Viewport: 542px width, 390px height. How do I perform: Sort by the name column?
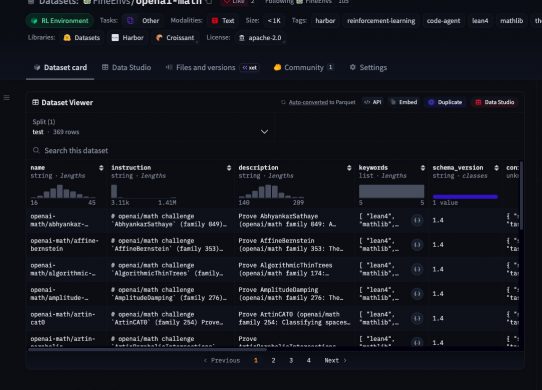[101, 168]
